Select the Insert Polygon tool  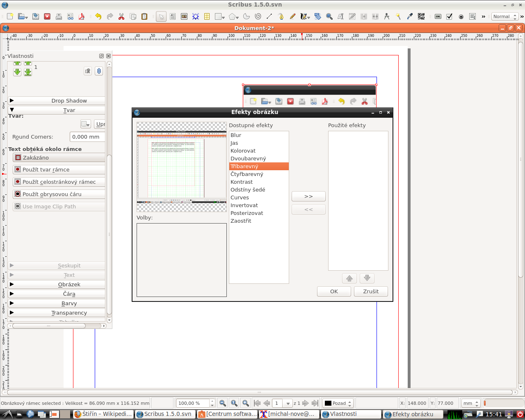click(x=232, y=16)
